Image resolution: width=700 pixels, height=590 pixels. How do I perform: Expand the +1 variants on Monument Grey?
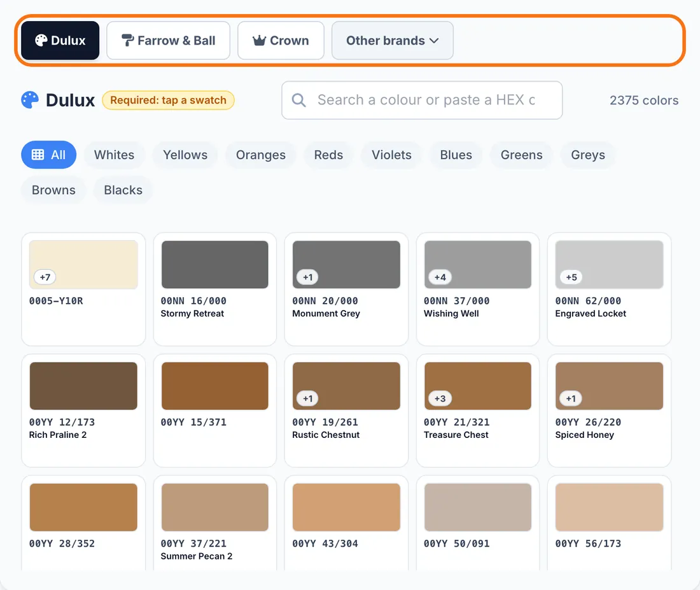(307, 277)
